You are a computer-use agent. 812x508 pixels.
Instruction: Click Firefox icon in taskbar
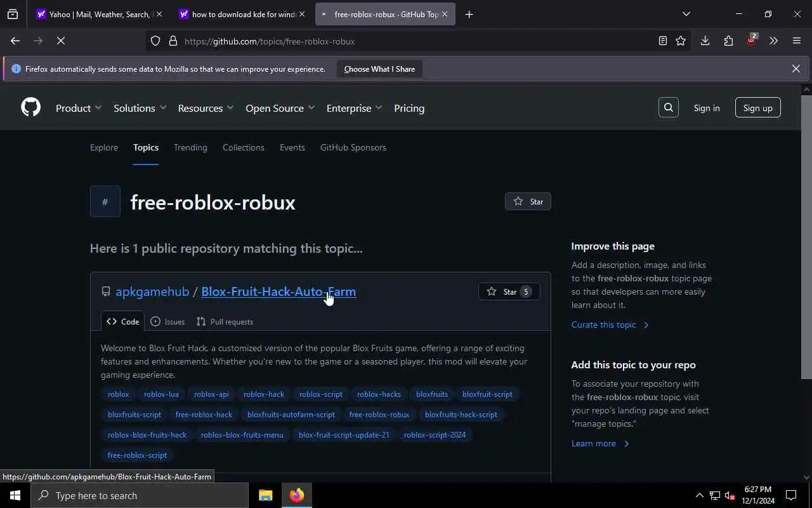tap(297, 495)
